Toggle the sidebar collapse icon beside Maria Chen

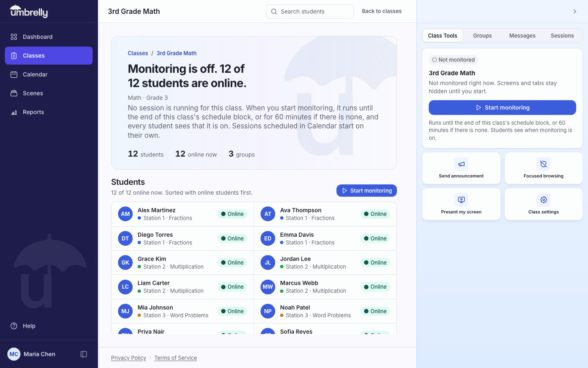coord(84,354)
